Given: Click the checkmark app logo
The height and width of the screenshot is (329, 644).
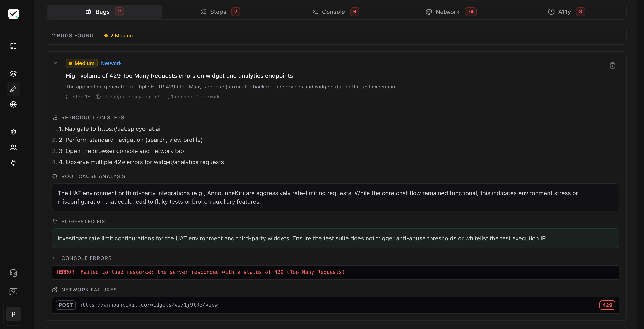Looking at the screenshot, I should point(13,13).
